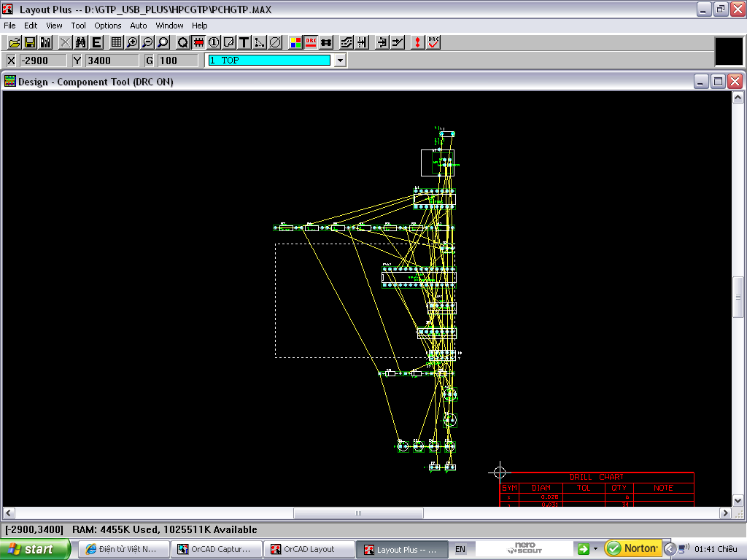747x560 pixels.
Task: Click the Y coordinate field
Action: (112, 61)
